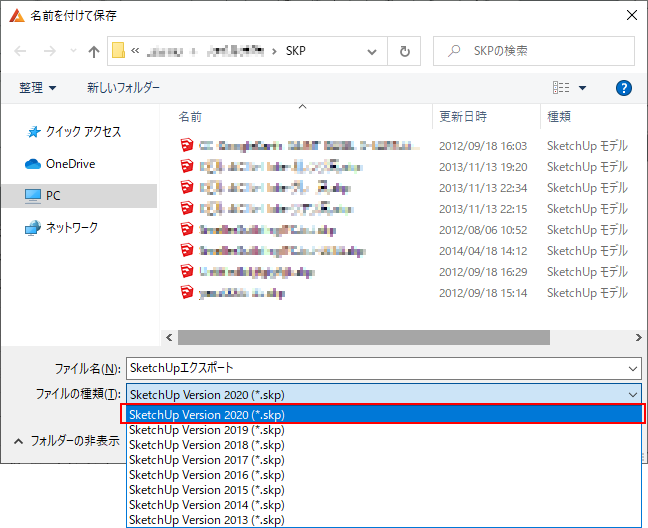Select file dated 2012/09/18 15:14
The height and width of the screenshot is (528, 648).
[403, 293]
